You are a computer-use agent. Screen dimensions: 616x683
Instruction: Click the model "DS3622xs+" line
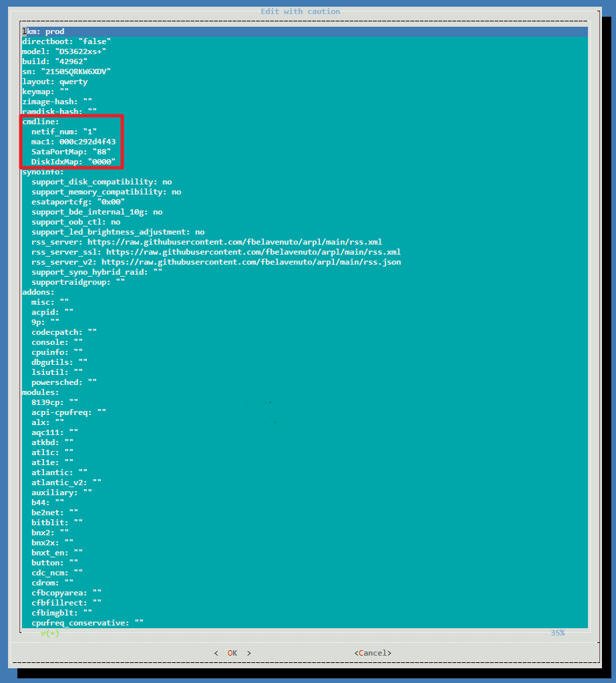click(64, 51)
